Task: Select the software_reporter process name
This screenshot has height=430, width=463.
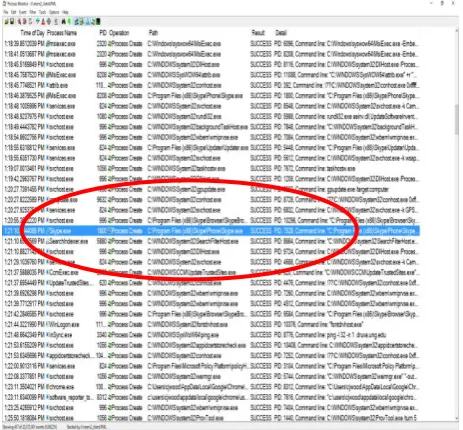Action: [71, 397]
